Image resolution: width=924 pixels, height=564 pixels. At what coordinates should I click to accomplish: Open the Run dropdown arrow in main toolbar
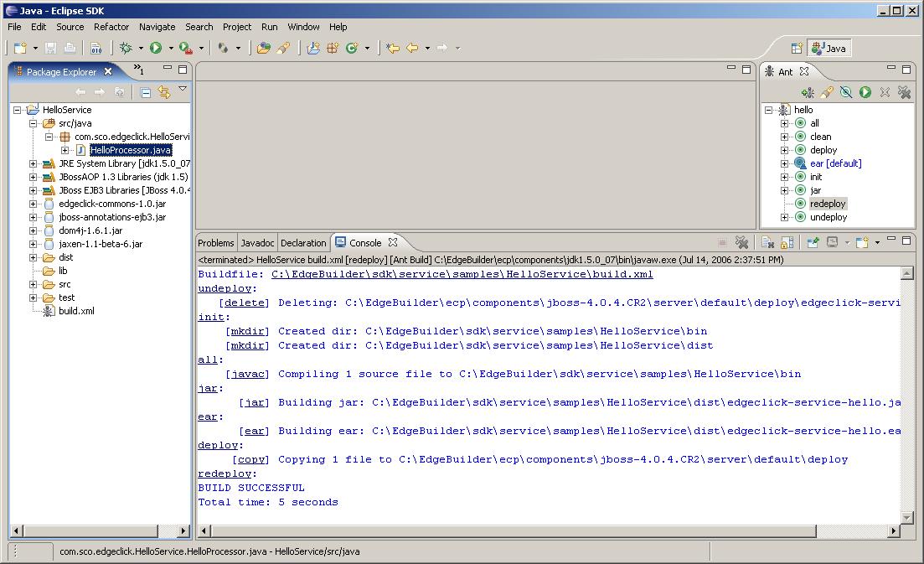click(171, 49)
